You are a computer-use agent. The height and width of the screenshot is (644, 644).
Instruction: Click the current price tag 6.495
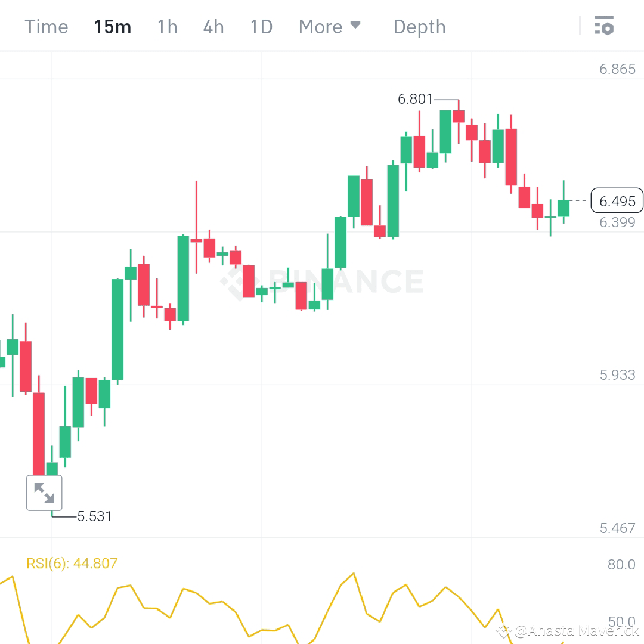click(x=617, y=201)
